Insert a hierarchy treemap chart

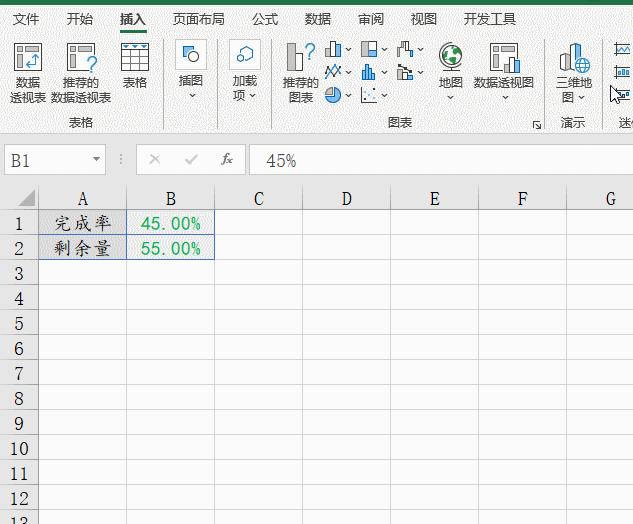[370, 49]
